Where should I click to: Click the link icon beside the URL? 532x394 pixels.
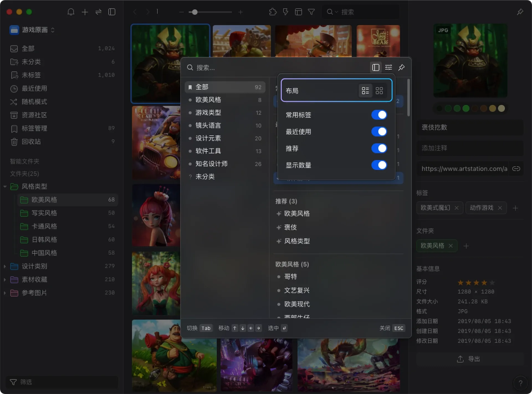coord(516,169)
